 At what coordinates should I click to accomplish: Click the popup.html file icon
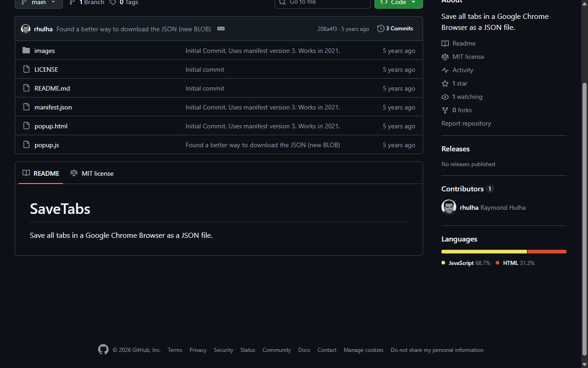click(x=26, y=126)
